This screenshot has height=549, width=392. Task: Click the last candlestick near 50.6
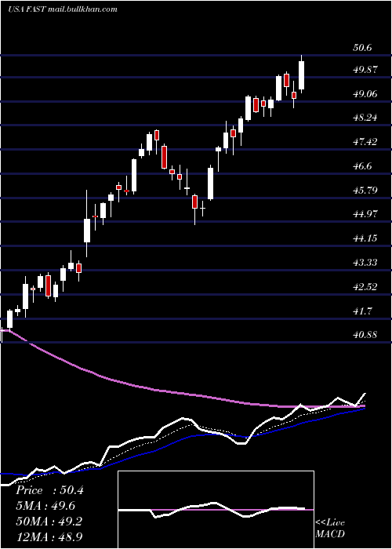click(301, 75)
